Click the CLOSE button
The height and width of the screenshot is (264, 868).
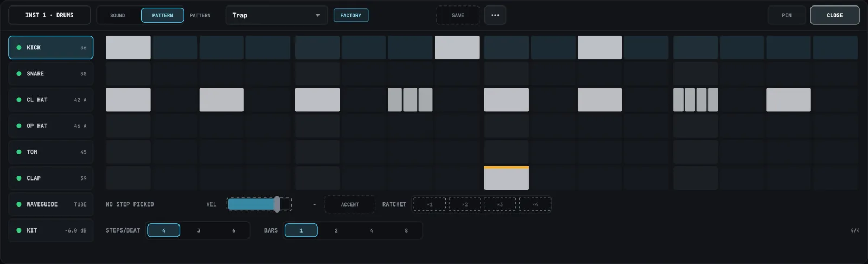click(x=835, y=15)
